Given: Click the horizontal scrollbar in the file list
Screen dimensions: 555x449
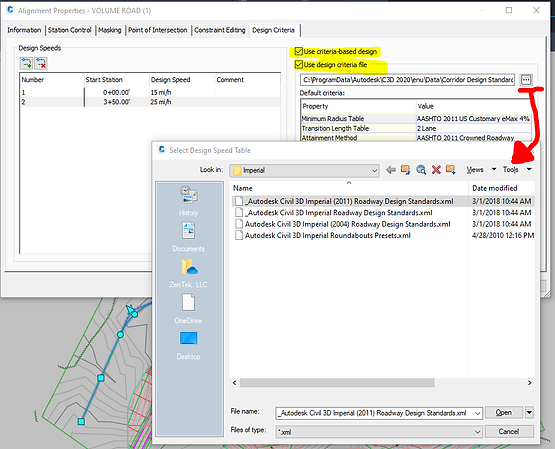Looking at the screenshot, I should 337,383.
